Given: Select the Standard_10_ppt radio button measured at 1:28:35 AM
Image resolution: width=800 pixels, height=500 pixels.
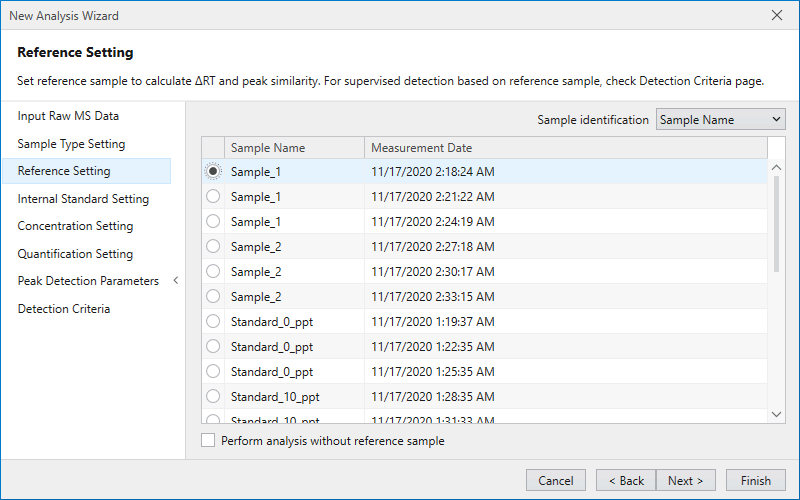Looking at the screenshot, I should [213, 396].
